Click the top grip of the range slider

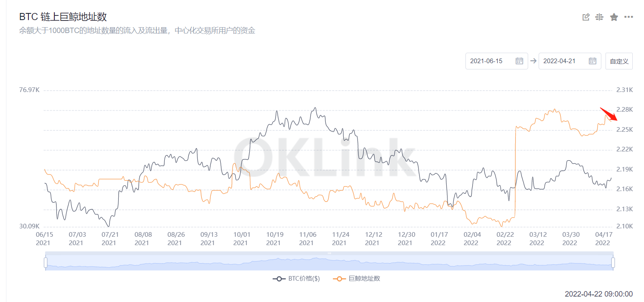pyautogui.click(x=329, y=253)
